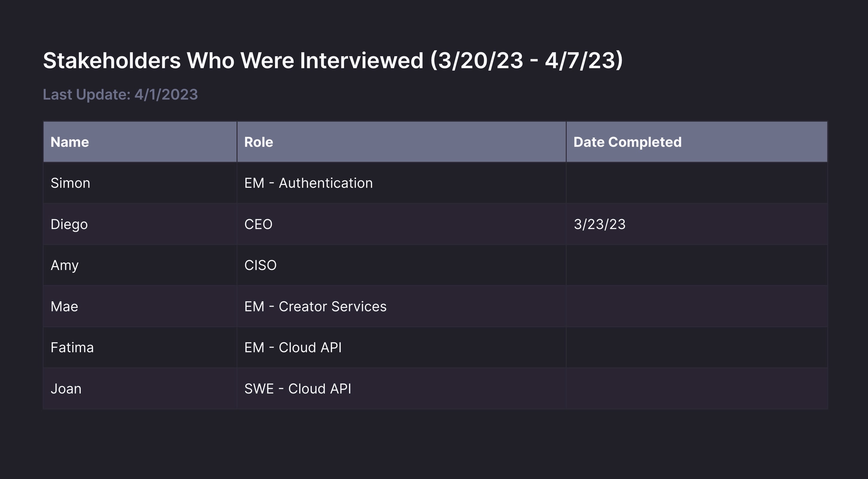Select the Mae name cell
Screen dimensions: 868x479
(140, 306)
